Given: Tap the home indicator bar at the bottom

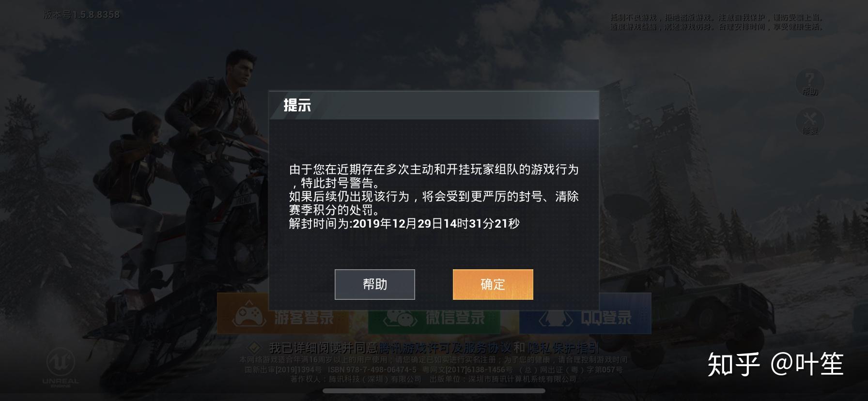Looking at the screenshot, I should (x=434, y=391).
